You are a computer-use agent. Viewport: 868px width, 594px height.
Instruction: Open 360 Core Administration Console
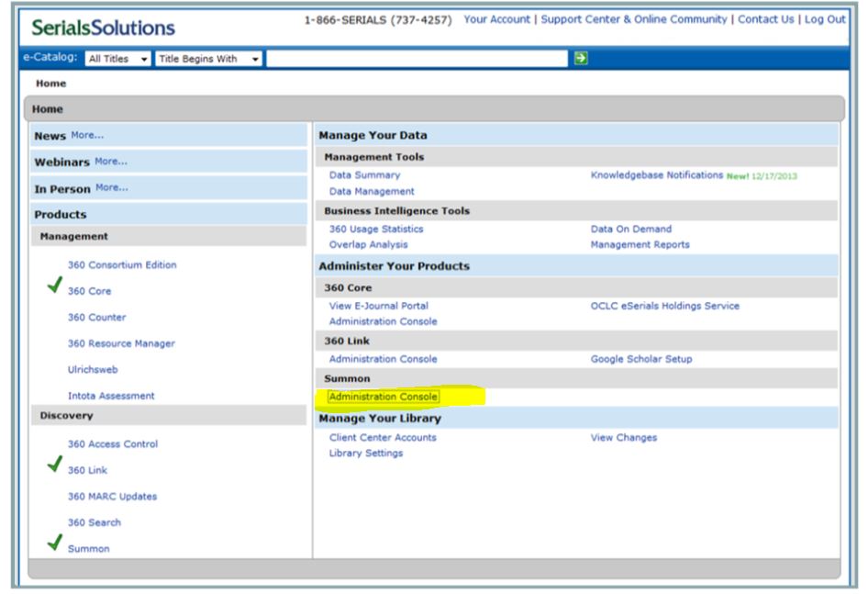(x=383, y=321)
